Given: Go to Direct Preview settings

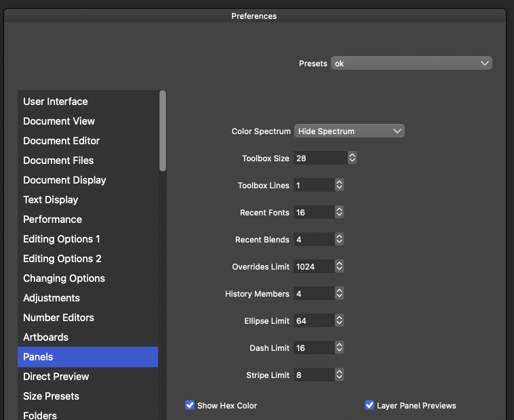Looking at the screenshot, I should [56, 377].
